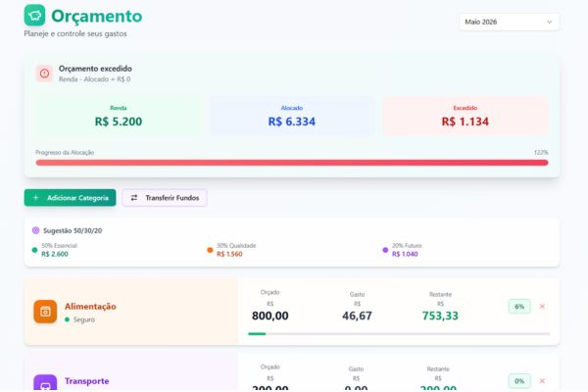
Task: Delete the Alimentação category with the X
Action: (x=542, y=307)
